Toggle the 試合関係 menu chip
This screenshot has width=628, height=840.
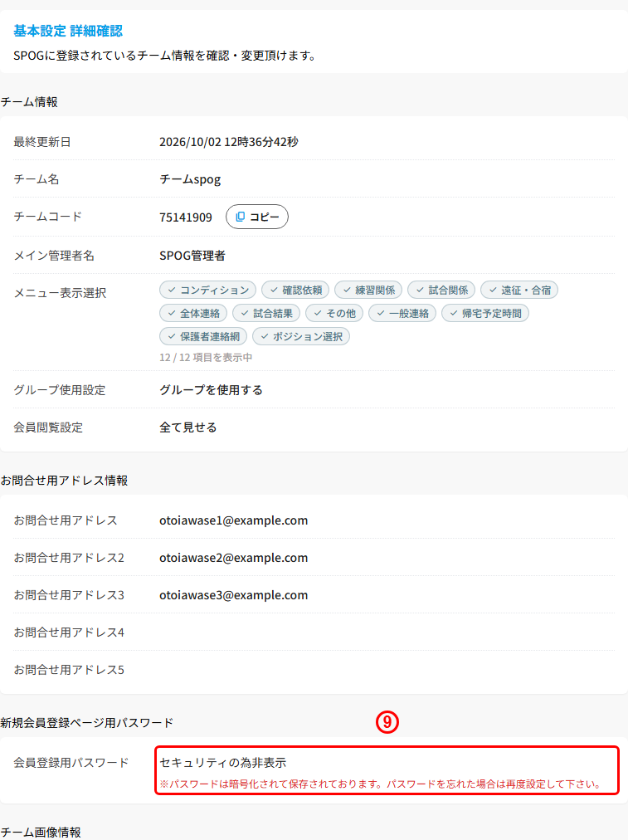click(441, 291)
